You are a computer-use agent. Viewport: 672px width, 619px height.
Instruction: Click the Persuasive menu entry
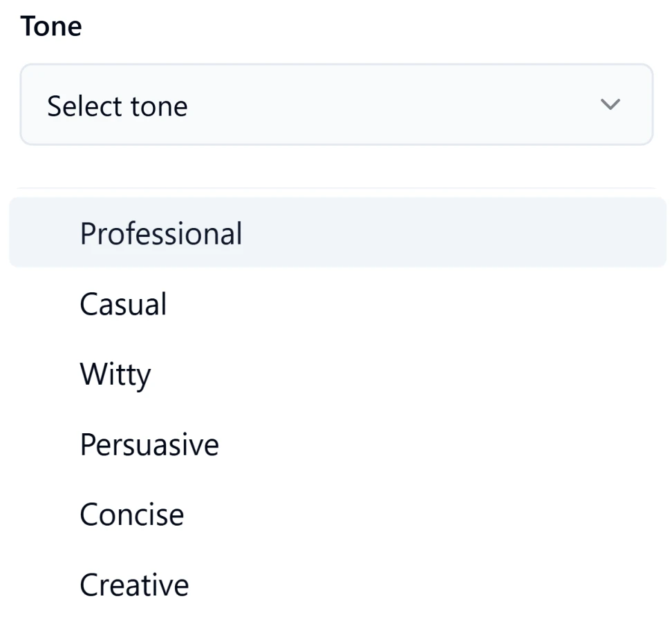tap(149, 444)
